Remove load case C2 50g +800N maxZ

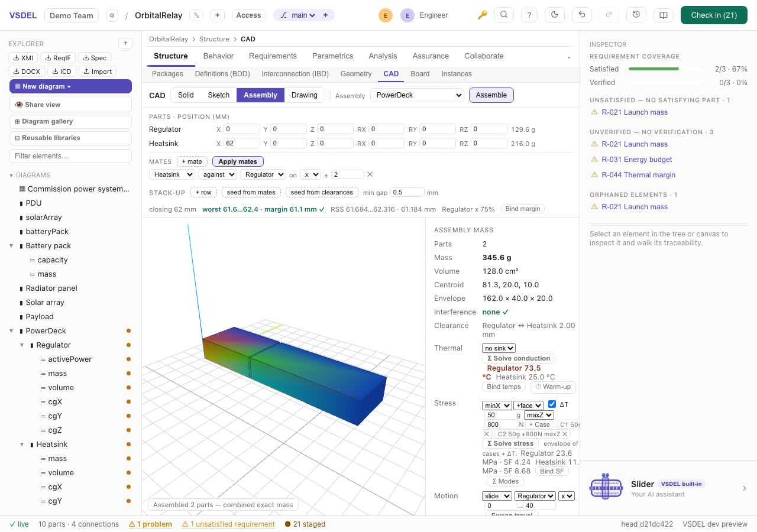566,434
